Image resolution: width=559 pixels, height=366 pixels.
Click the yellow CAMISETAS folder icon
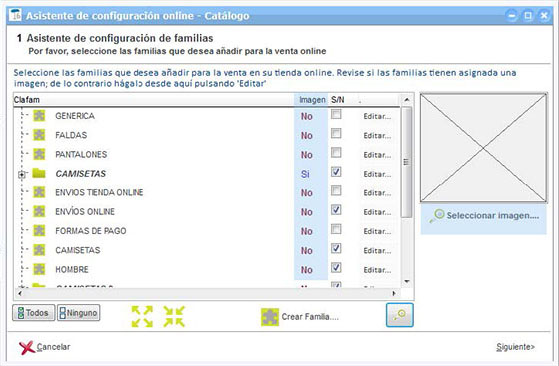(x=39, y=173)
